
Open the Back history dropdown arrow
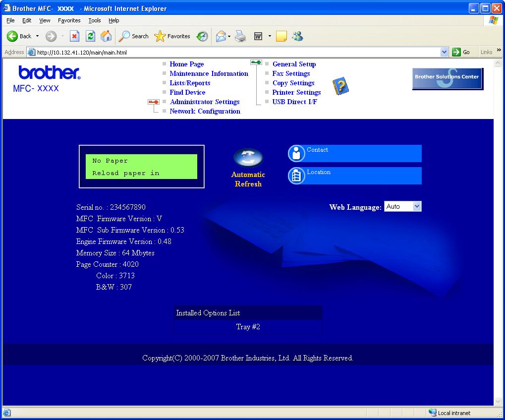(x=37, y=36)
